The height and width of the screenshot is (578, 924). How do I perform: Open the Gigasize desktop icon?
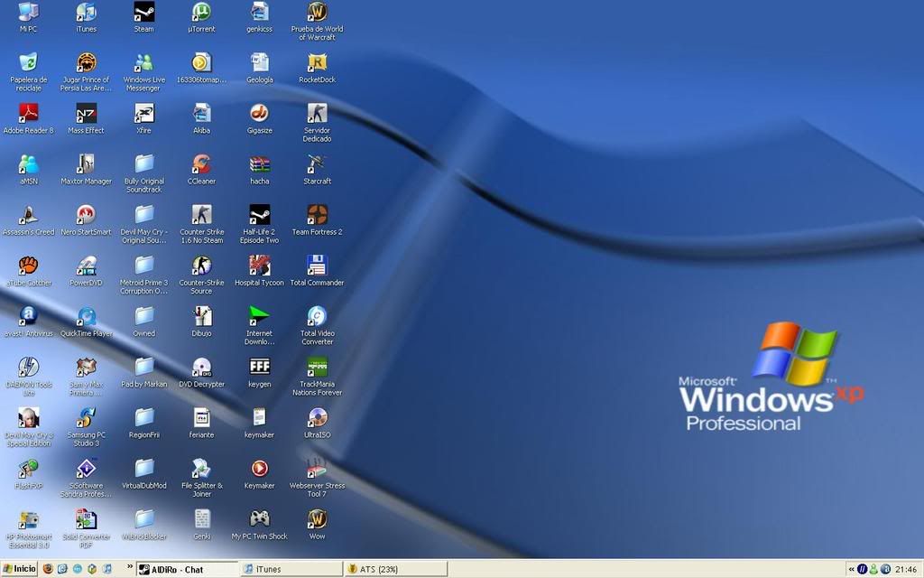tap(259, 118)
